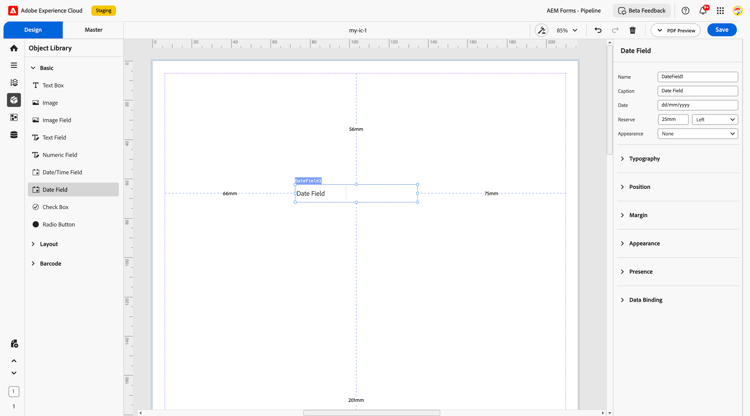Switch to the Master tab
This screenshot has width=750, height=416.
point(93,30)
